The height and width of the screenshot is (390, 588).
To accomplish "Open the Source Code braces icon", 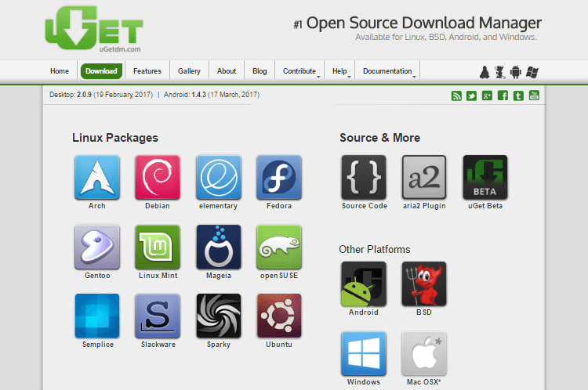I will [x=364, y=177].
